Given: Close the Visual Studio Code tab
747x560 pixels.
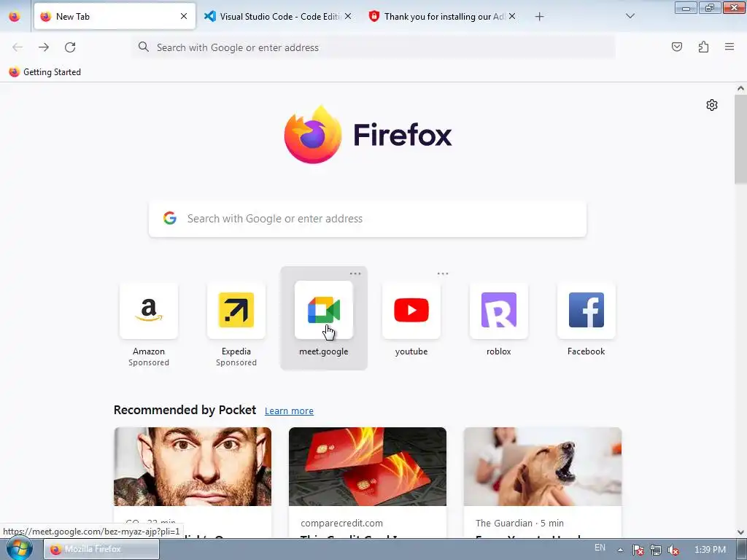Looking at the screenshot, I should [348, 16].
